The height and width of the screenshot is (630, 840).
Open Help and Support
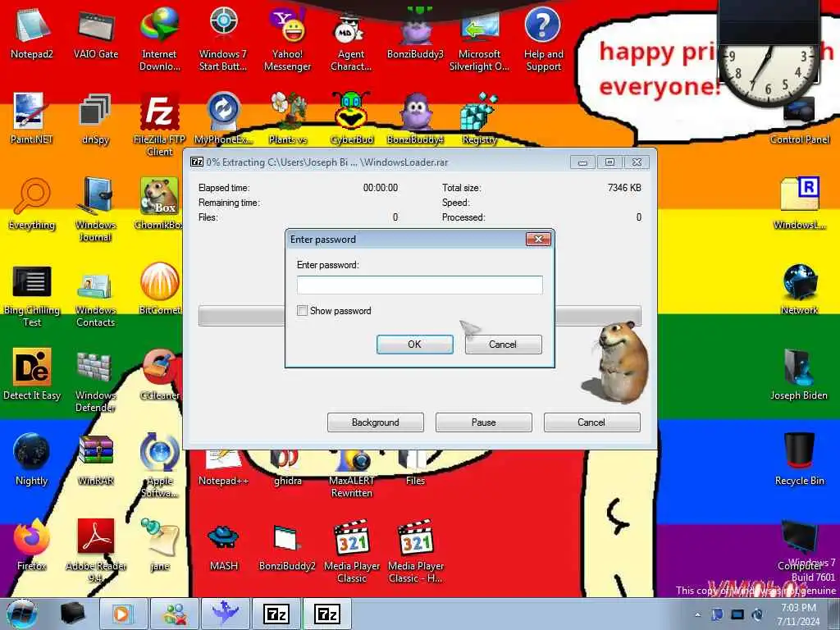click(x=543, y=40)
